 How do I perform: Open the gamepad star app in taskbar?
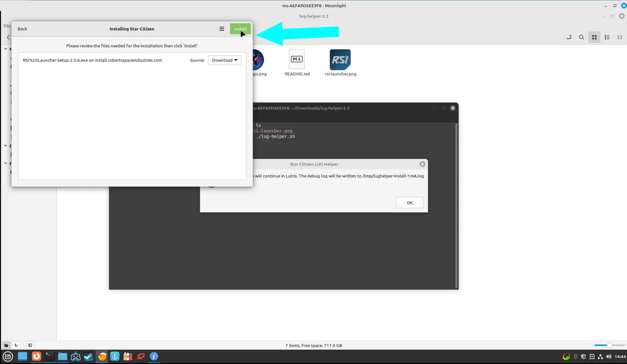coord(76,356)
